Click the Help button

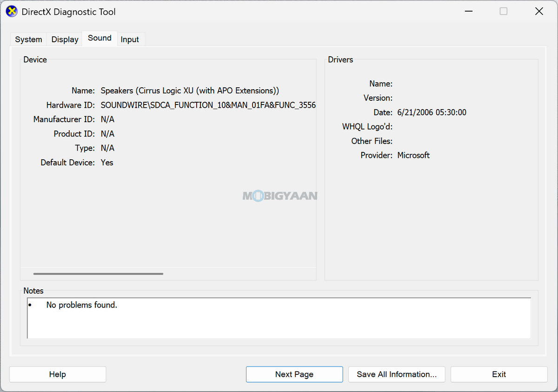[x=58, y=374]
